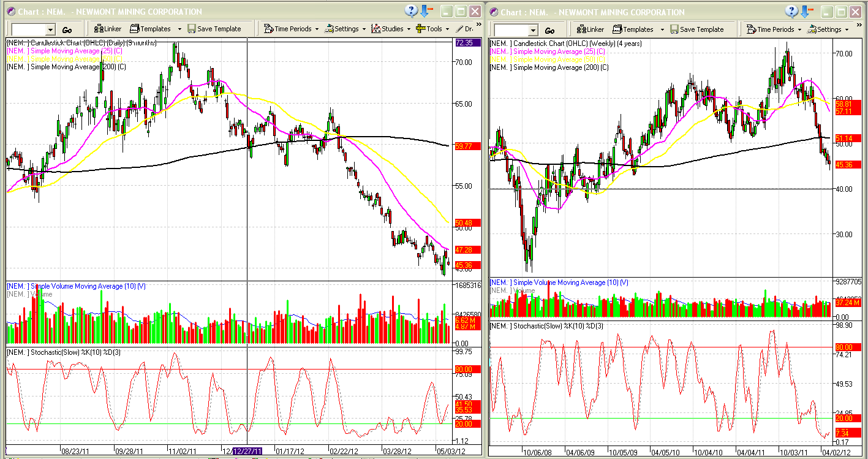The height and width of the screenshot is (459, 868).
Task: Click the app icon in the weekly chart title bar
Action: point(493,12)
